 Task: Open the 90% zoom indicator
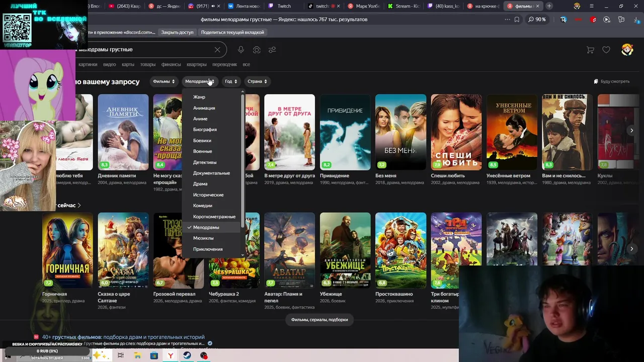[537, 19]
